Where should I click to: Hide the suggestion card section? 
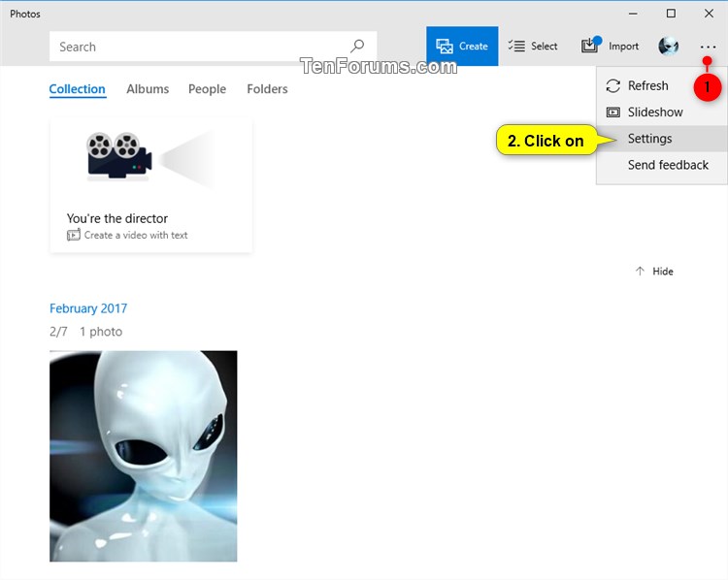coord(654,271)
